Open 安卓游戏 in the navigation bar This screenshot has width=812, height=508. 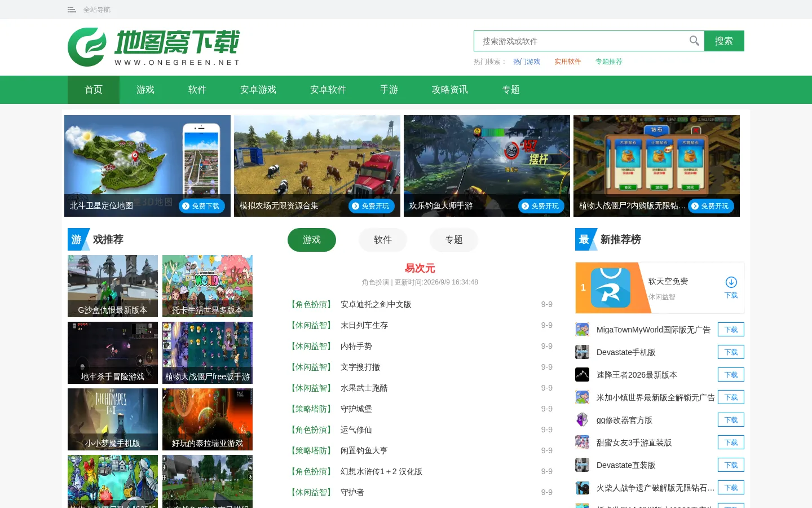258,90
